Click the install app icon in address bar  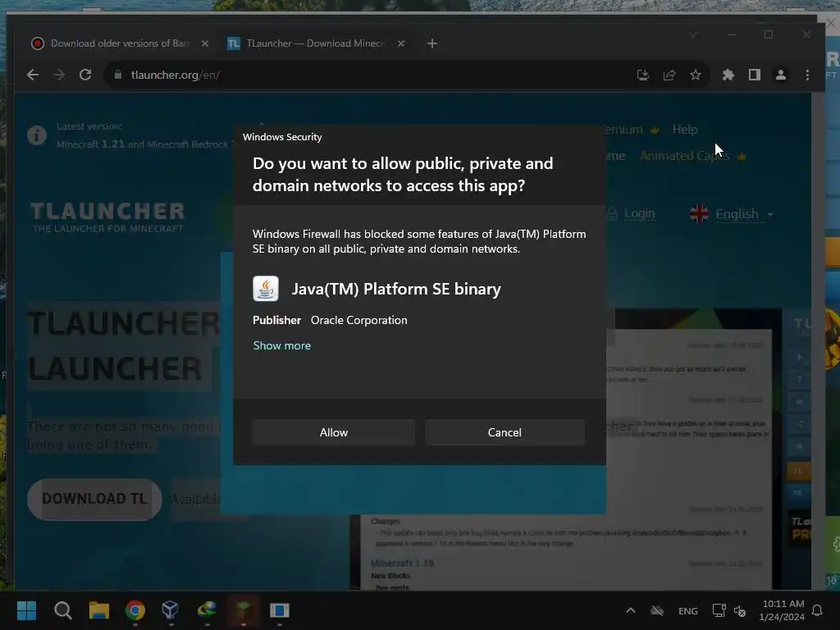click(643, 75)
